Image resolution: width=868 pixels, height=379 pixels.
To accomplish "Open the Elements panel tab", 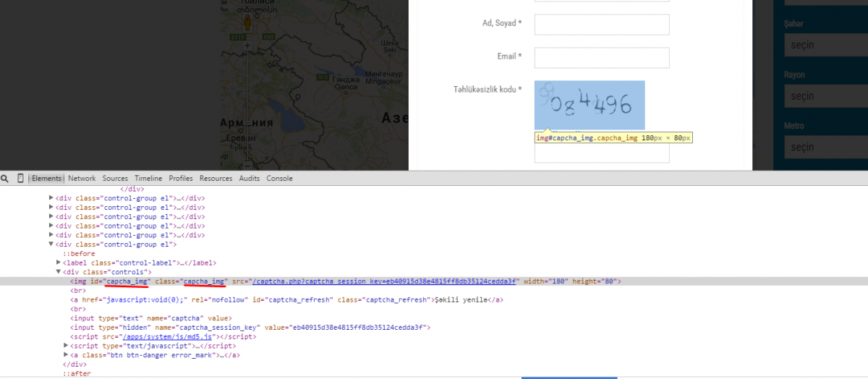I will tap(46, 179).
